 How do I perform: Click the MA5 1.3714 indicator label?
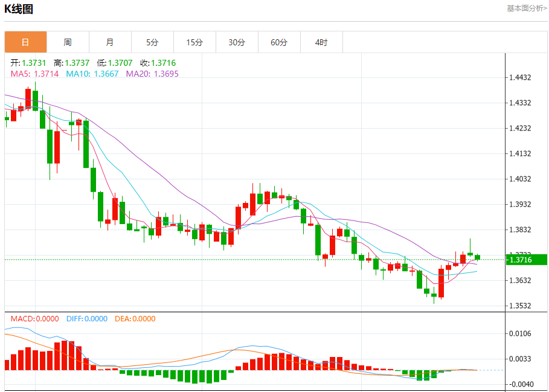click(34, 74)
